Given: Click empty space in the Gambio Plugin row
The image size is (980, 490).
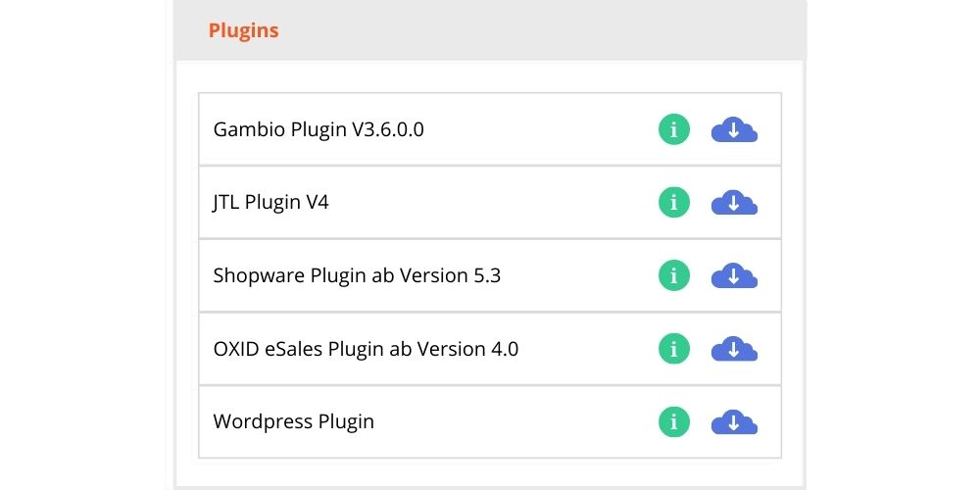Looking at the screenshot, I should tap(539, 129).
